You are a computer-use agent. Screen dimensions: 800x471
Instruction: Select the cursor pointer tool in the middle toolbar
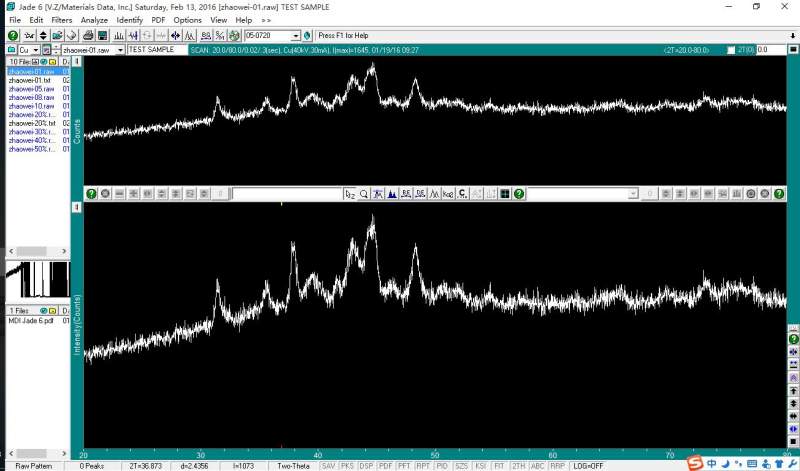[349, 194]
